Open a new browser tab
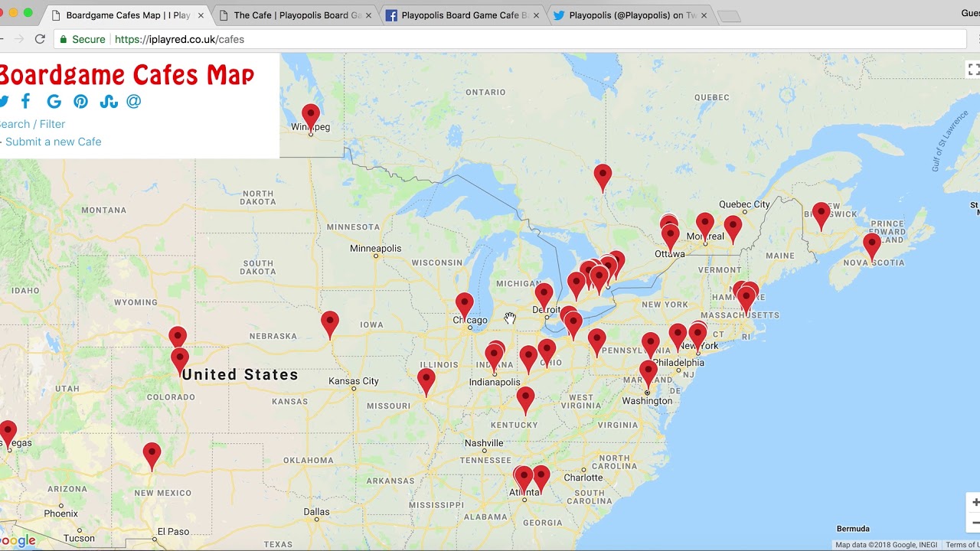 point(730,16)
